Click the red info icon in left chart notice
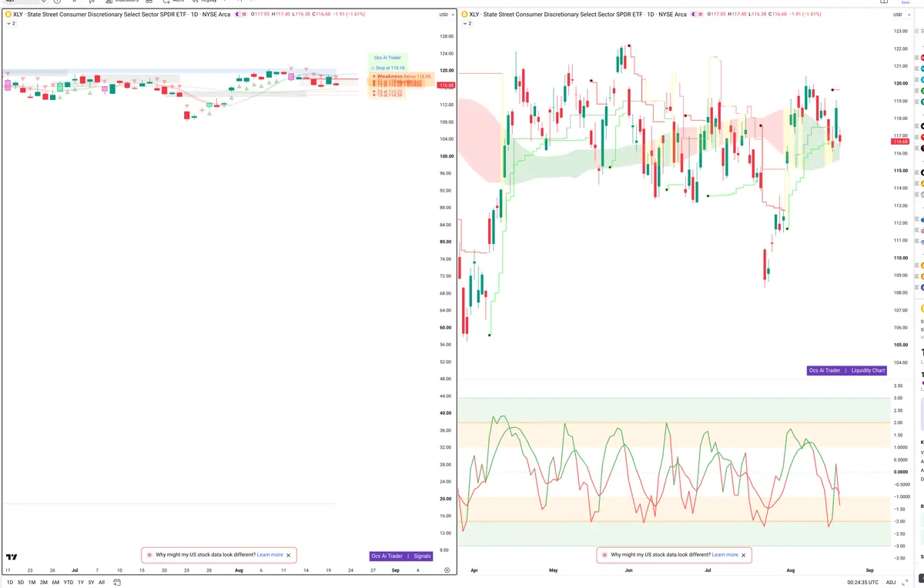The image size is (924, 588). click(x=149, y=555)
